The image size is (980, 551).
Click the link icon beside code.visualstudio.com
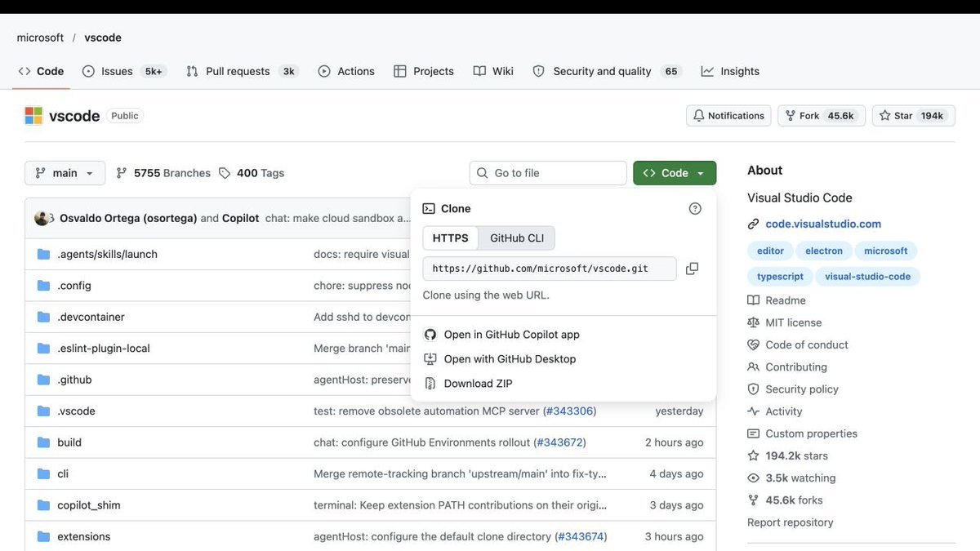click(753, 224)
